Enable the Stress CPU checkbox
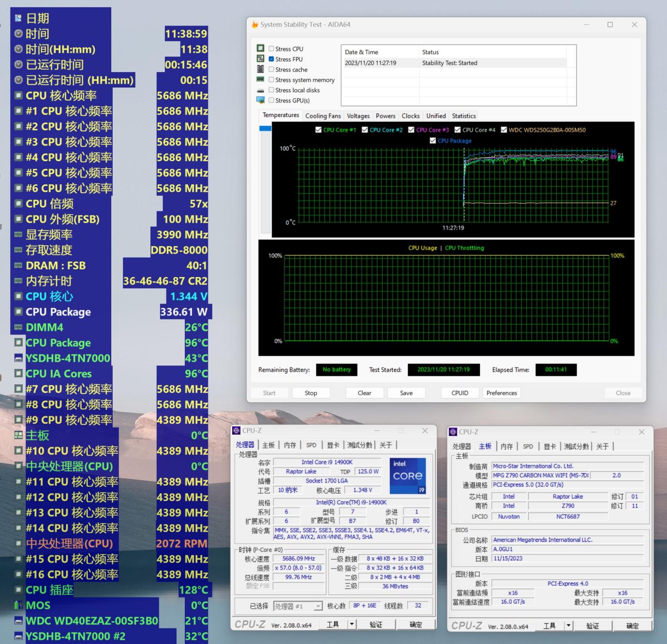 pyautogui.click(x=271, y=49)
